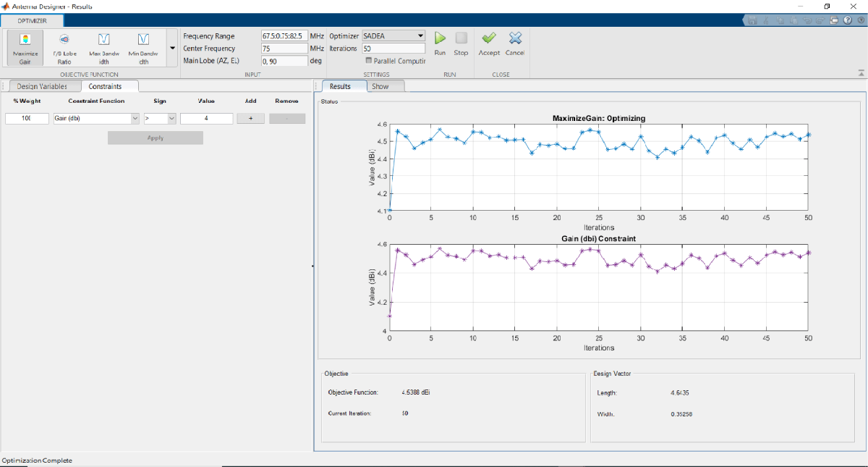
Task: Click the Center Frequency input field
Action: [x=284, y=49]
